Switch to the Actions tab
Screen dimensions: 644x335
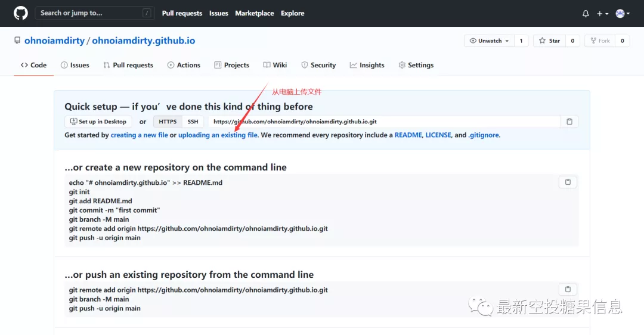click(x=184, y=65)
